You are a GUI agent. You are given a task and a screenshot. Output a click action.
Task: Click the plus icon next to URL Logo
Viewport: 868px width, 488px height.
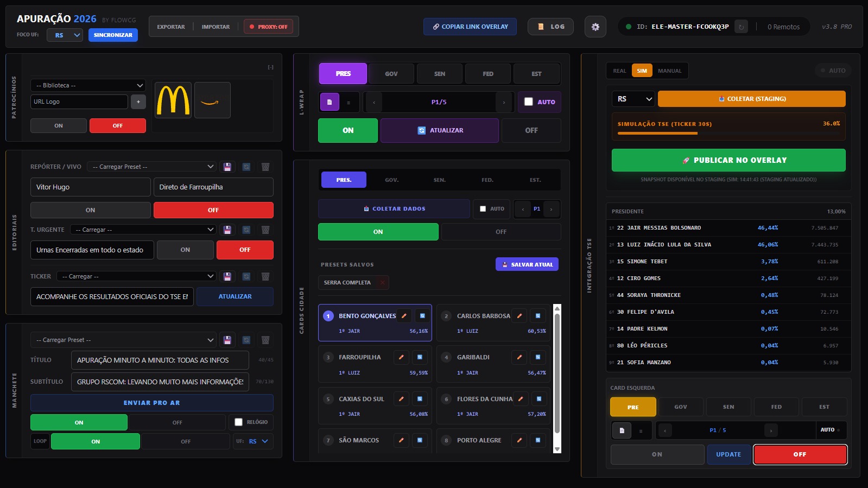tap(138, 102)
